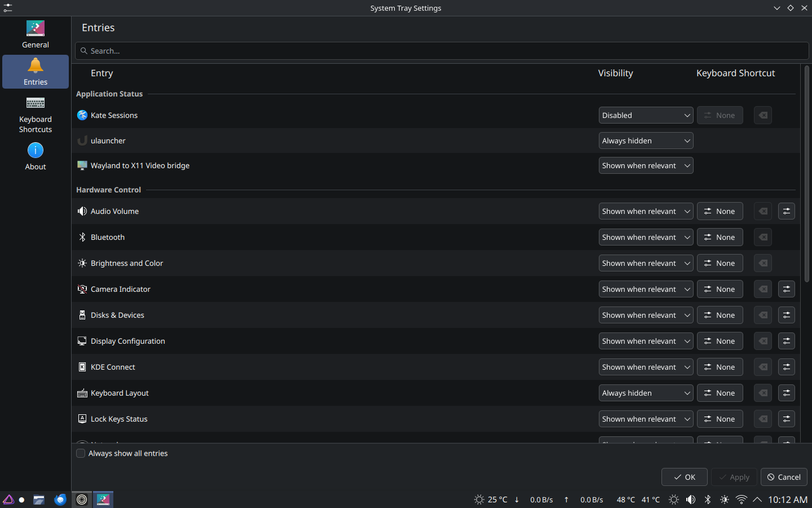
Task: Switch to the General settings page
Action: tap(36, 34)
